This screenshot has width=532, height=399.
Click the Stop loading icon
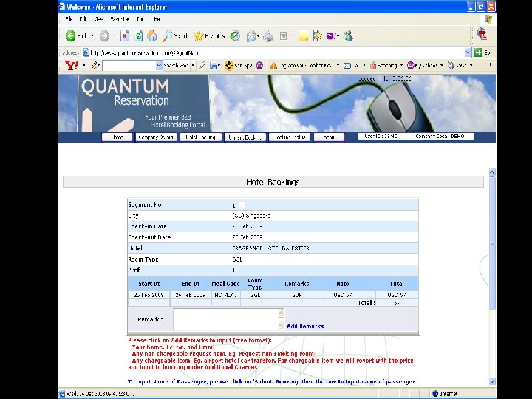pos(125,35)
